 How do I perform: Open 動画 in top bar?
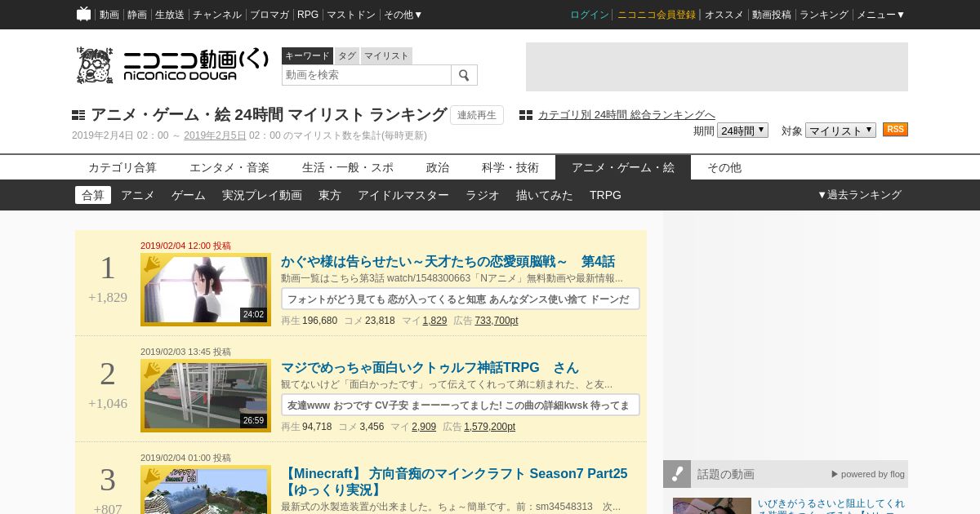coord(109,15)
